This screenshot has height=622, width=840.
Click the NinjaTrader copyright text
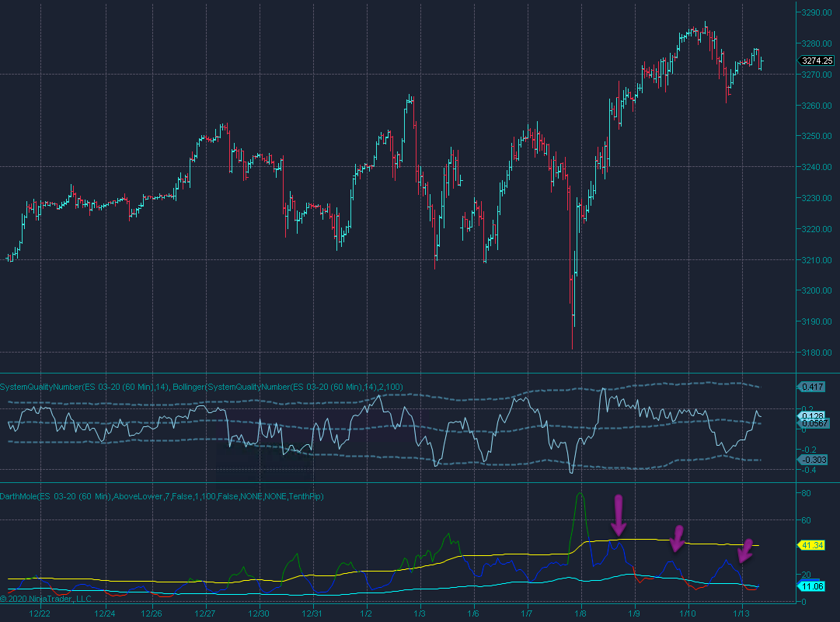pyautogui.click(x=45, y=598)
